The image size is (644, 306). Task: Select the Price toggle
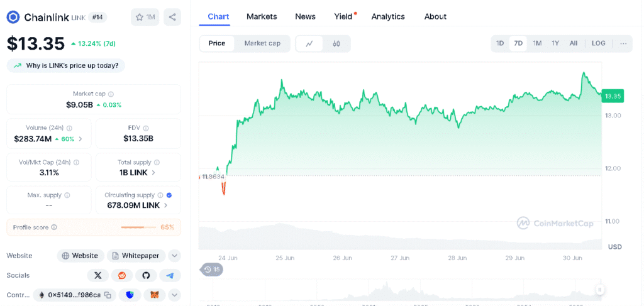point(217,43)
